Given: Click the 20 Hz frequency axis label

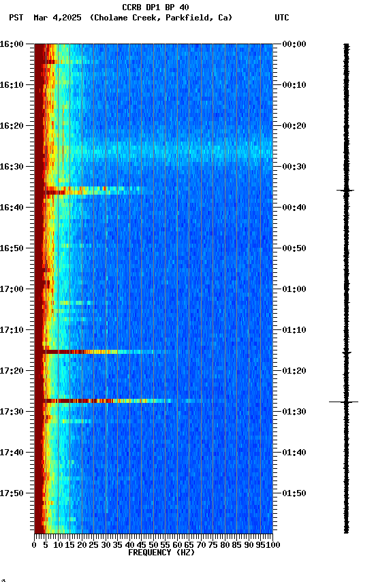Looking at the screenshot, I should point(82,545).
